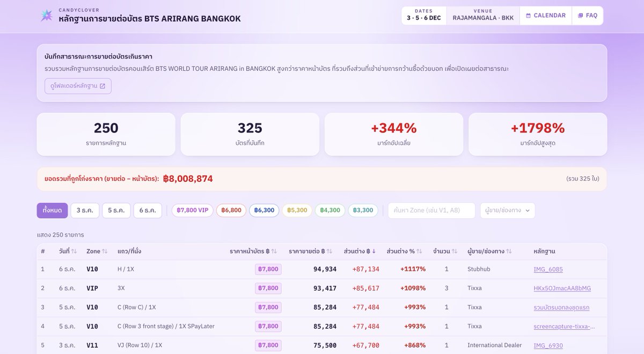Click the +1117% markup value
Viewport: 644px width, 354px height.
pyautogui.click(x=413, y=269)
